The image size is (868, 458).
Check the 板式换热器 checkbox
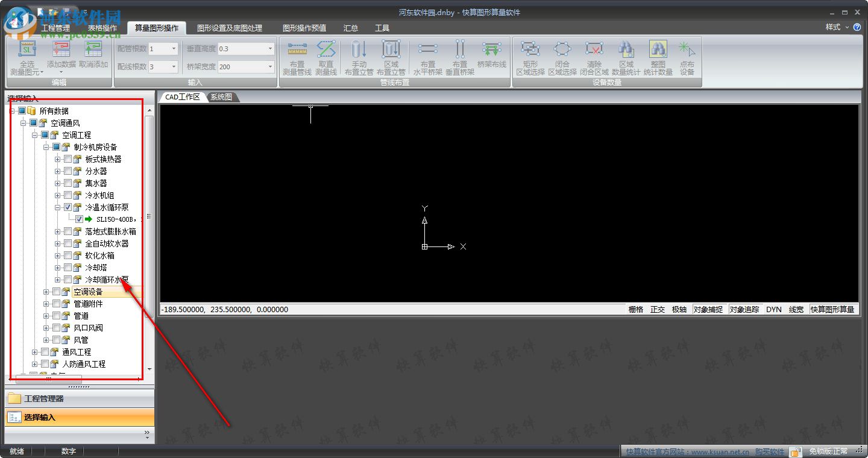click(x=68, y=159)
